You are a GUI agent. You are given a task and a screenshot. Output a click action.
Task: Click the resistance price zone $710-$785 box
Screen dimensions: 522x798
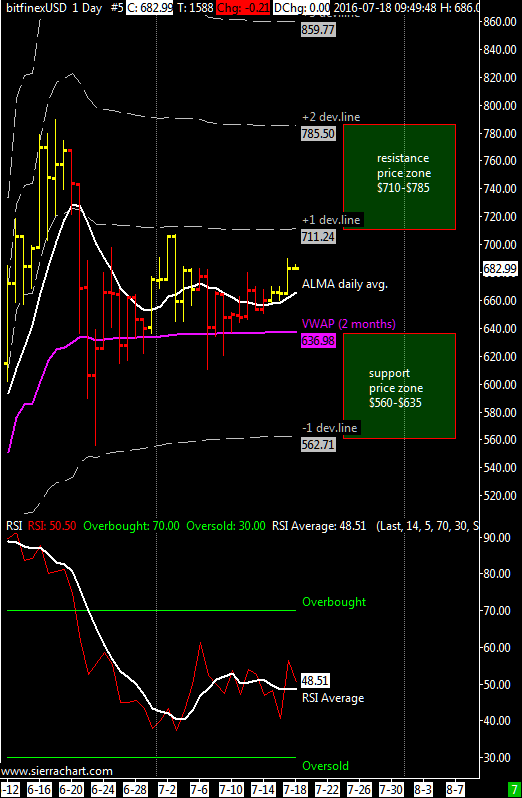399,177
